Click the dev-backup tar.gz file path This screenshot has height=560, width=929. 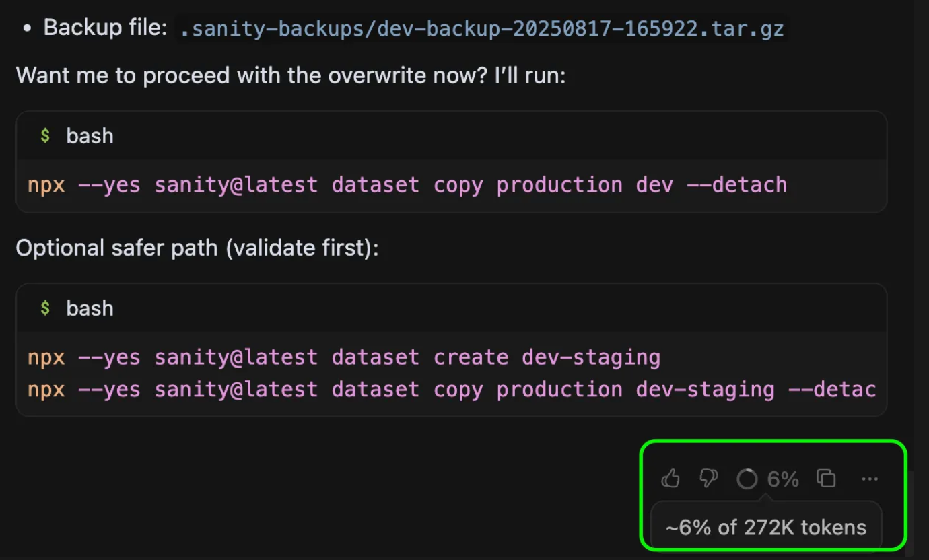click(482, 29)
